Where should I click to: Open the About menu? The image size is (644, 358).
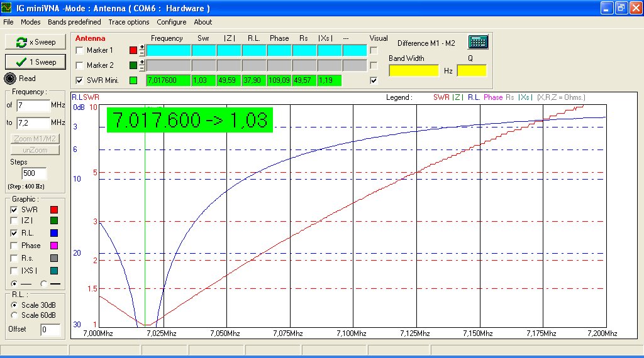[203, 22]
